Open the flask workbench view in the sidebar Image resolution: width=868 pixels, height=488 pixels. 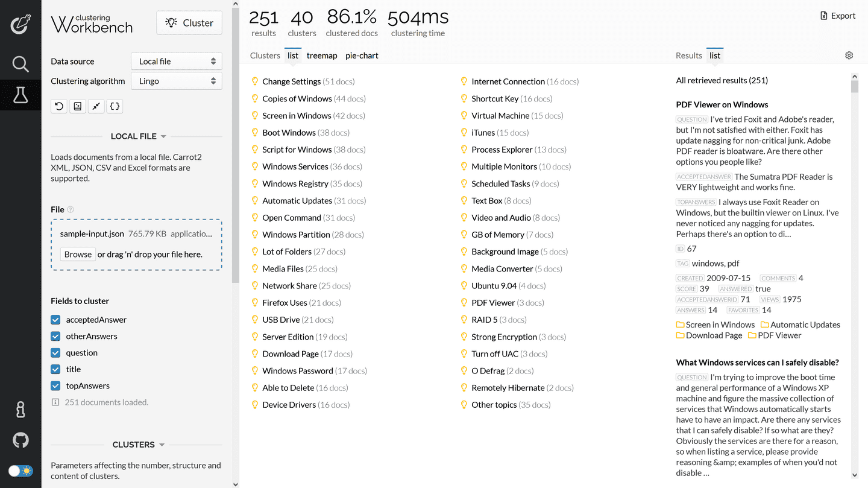pos(20,95)
